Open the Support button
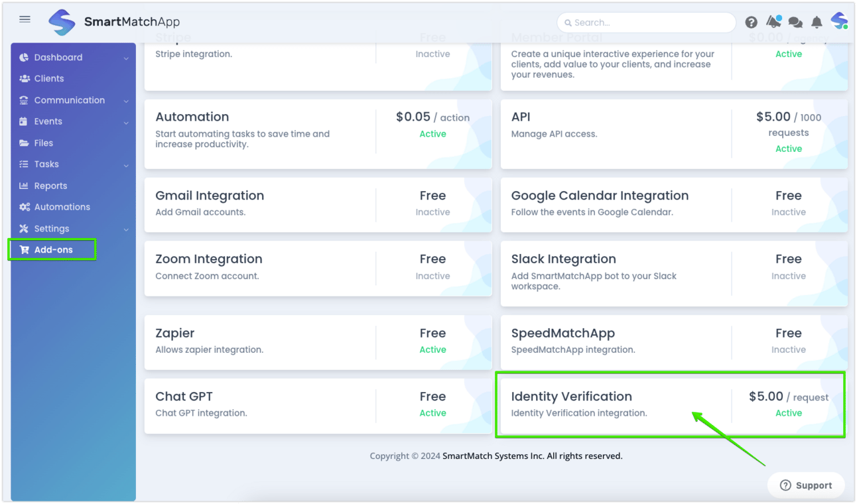 806,485
